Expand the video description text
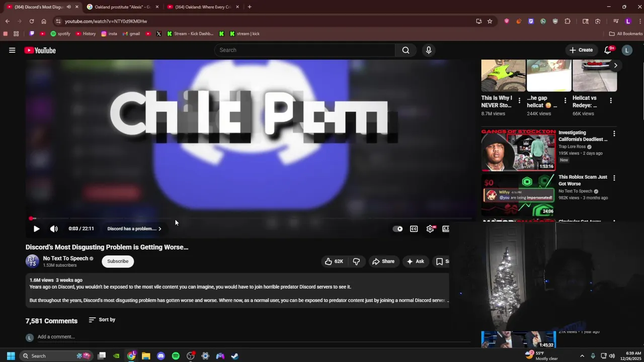 pyautogui.click(x=447, y=301)
